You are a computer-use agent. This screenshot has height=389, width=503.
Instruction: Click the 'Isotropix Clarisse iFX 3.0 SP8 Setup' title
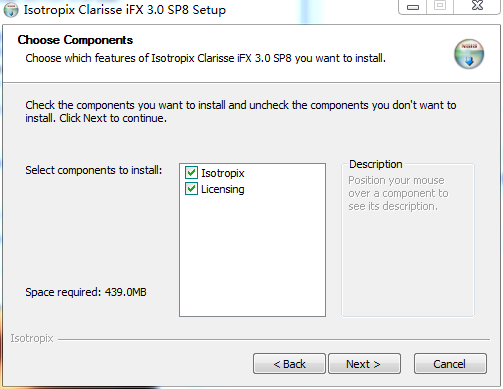[125, 10]
